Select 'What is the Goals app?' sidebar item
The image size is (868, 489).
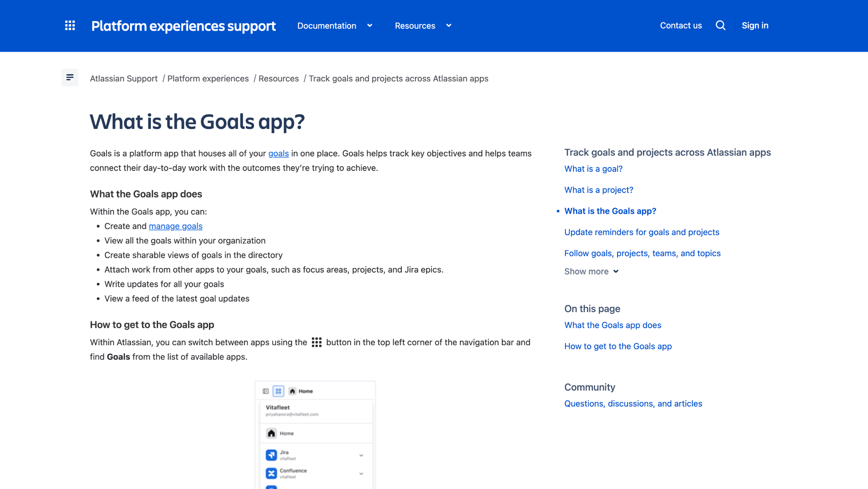pyautogui.click(x=610, y=211)
